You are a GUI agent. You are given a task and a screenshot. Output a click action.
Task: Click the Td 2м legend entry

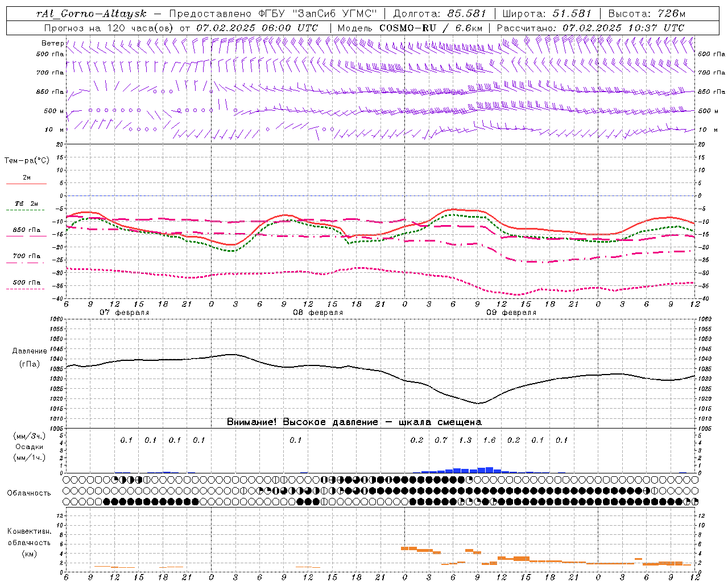tap(27, 203)
